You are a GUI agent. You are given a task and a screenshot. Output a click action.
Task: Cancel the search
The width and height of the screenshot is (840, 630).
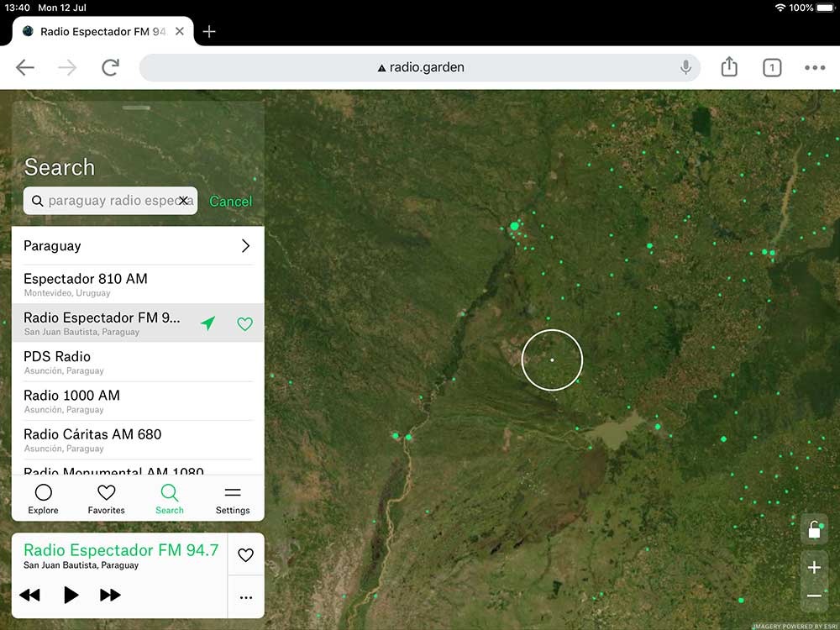[x=230, y=202]
